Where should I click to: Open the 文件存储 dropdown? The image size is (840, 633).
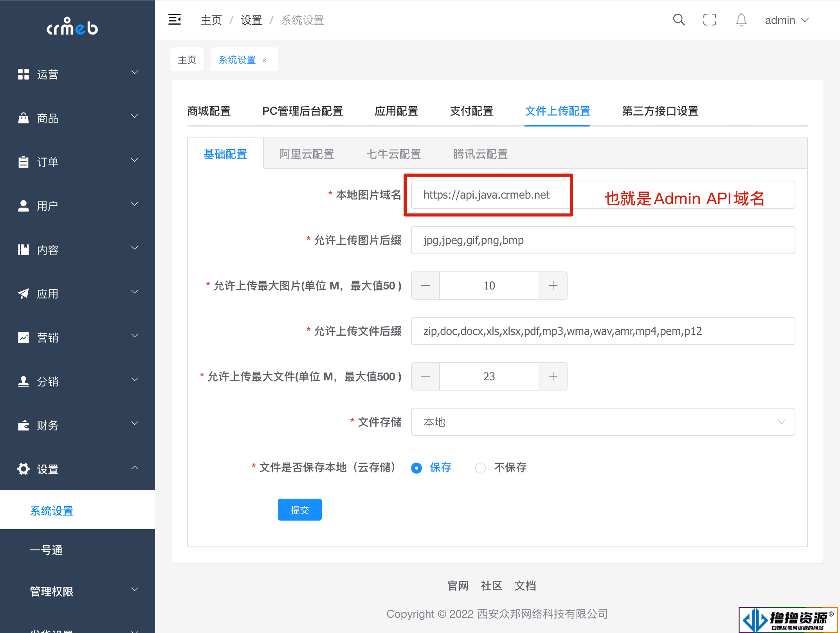[603, 422]
